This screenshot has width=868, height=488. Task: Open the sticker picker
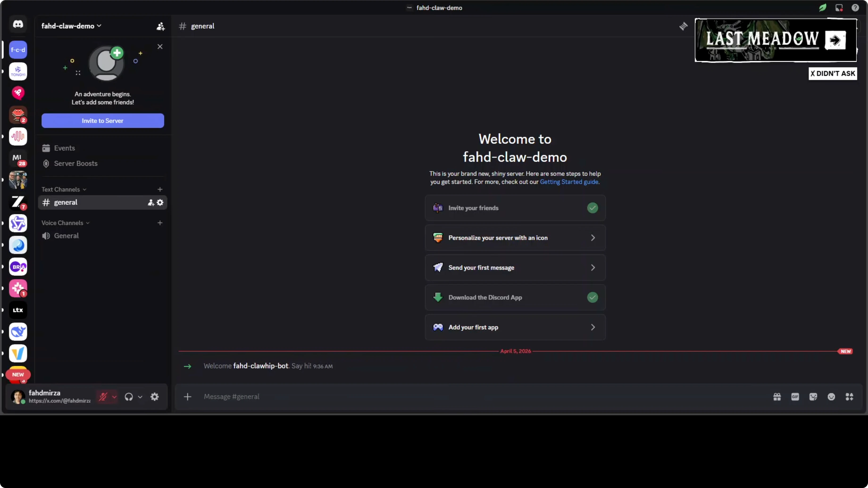pos(813,397)
